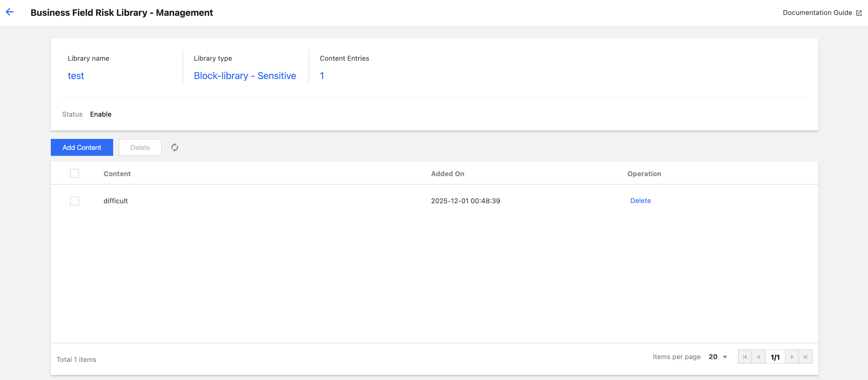Click the external link icon beside Documentation Guide
This screenshot has height=380, width=868.
859,13
